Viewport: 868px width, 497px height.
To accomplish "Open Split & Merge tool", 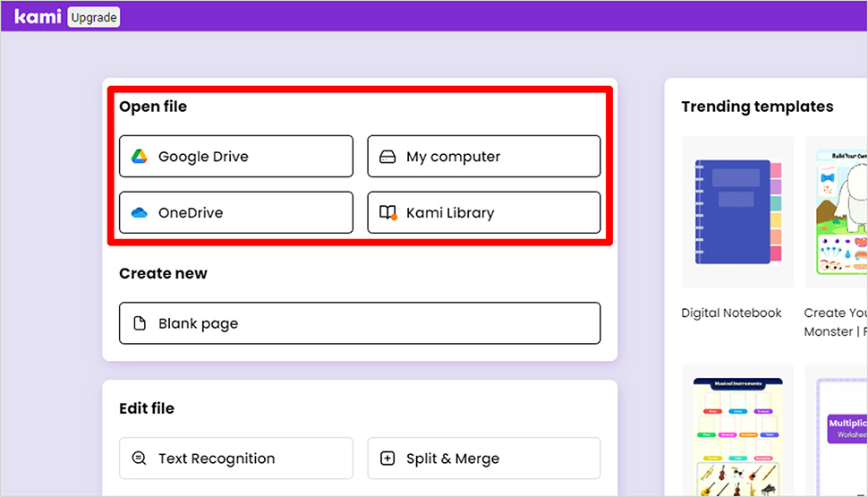I will (484, 458).
